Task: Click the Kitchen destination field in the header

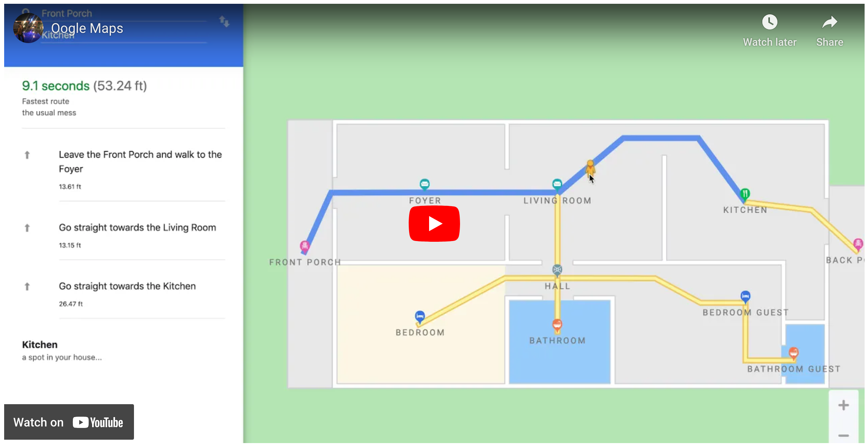Action: point(124,35)
